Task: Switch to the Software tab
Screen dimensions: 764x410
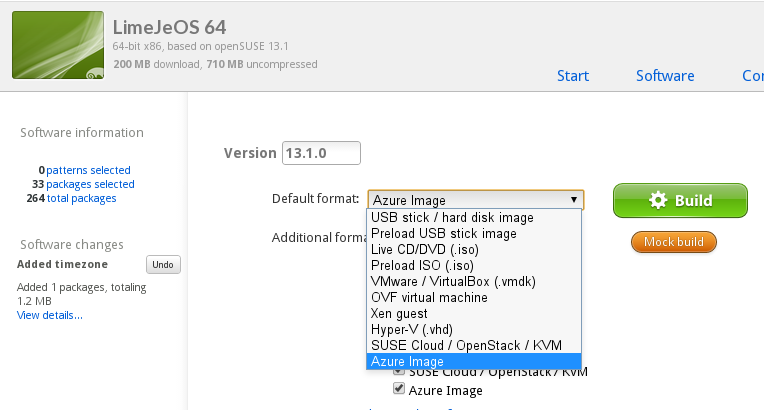Action: [x=665, y=76]
